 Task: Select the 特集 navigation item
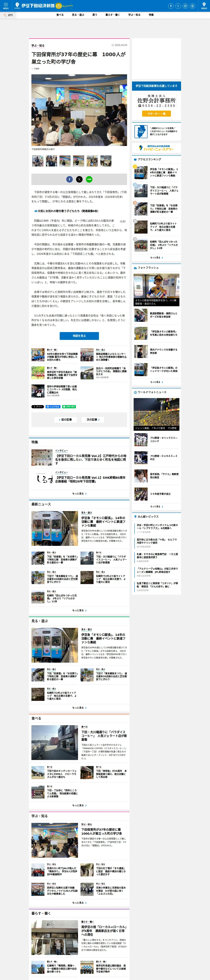point(151,15)
